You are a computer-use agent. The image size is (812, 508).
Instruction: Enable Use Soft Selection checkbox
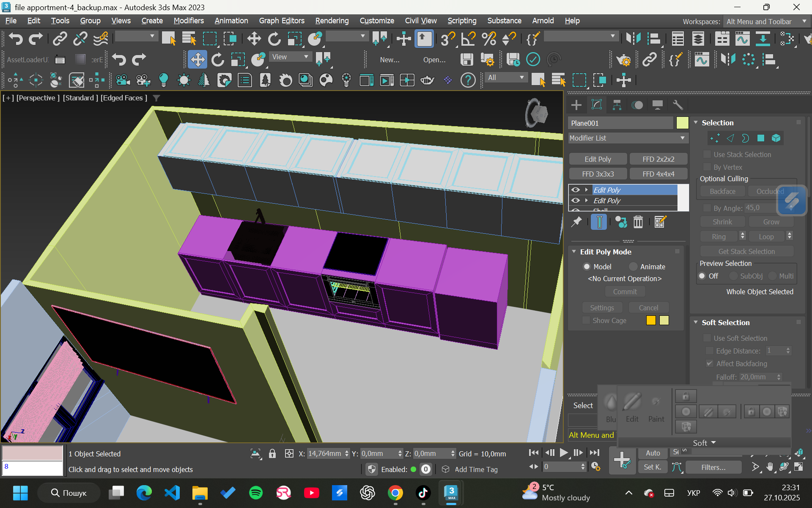707,338
